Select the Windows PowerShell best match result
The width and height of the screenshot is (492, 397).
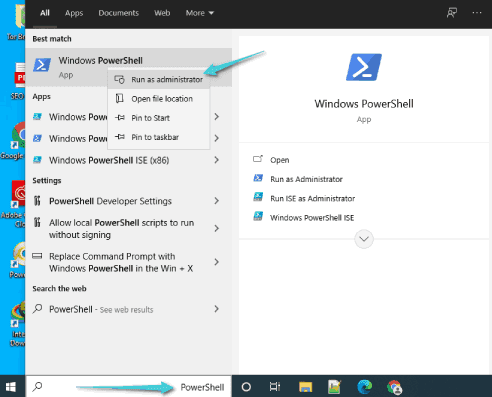[x=128, y=67]
